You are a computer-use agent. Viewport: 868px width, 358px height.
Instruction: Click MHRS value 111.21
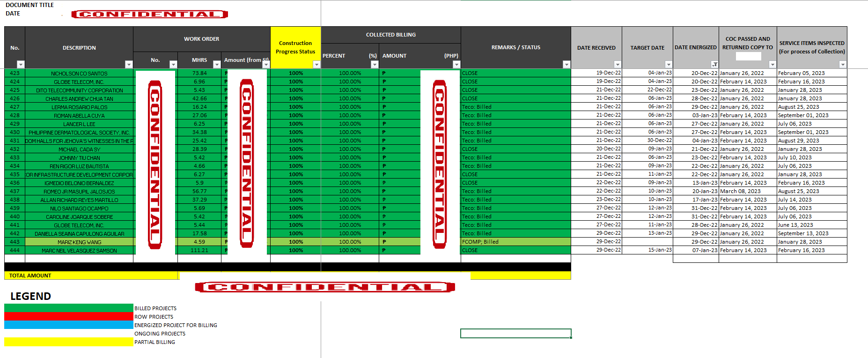pos(199,250)
